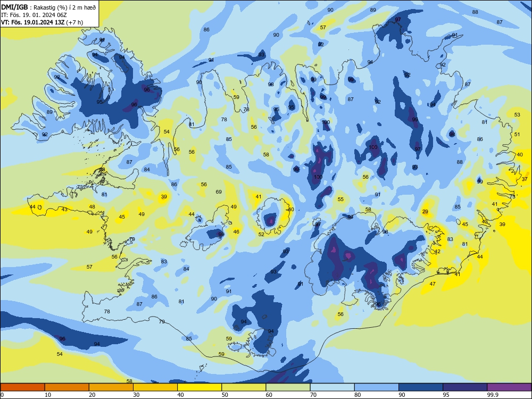This screenshot has height=399, width=532.
Task: Select the legend tick label 20
Action: [x=92, y=395]
